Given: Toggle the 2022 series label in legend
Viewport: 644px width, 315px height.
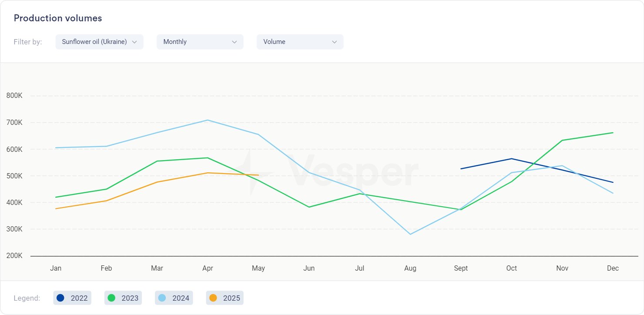Looking at the screenshot, I should coord(79,298).
